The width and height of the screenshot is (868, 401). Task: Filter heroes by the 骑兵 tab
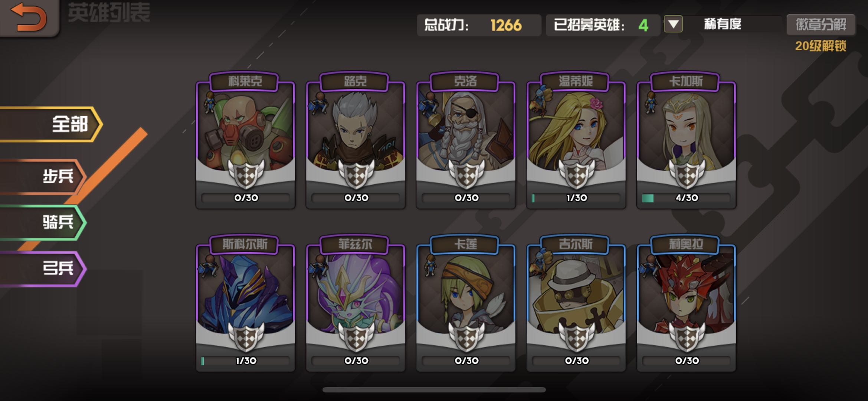pos(43,222)
